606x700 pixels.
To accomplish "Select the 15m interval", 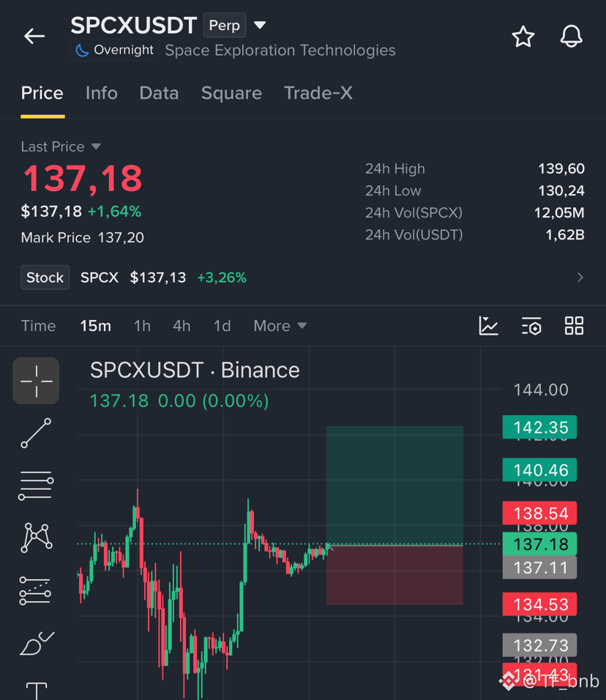I will click(95, 326).
